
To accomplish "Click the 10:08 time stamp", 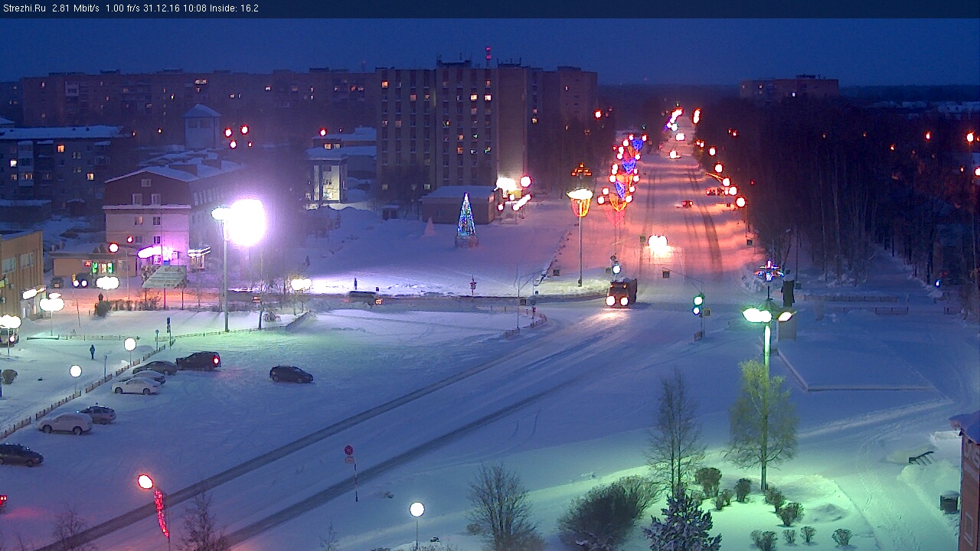I will [194, 8].
